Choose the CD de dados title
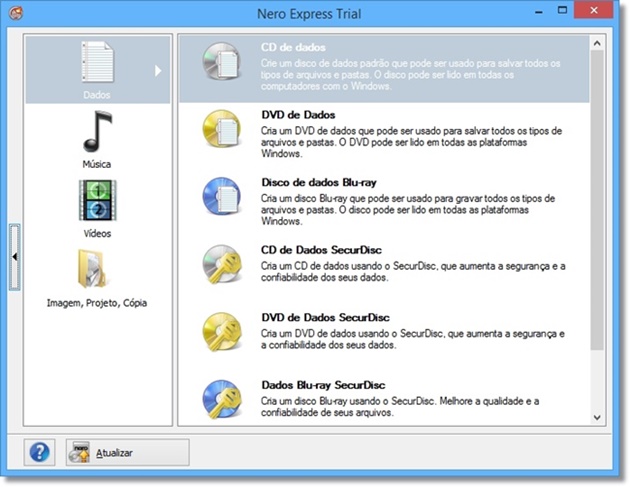 pos(293,47)
